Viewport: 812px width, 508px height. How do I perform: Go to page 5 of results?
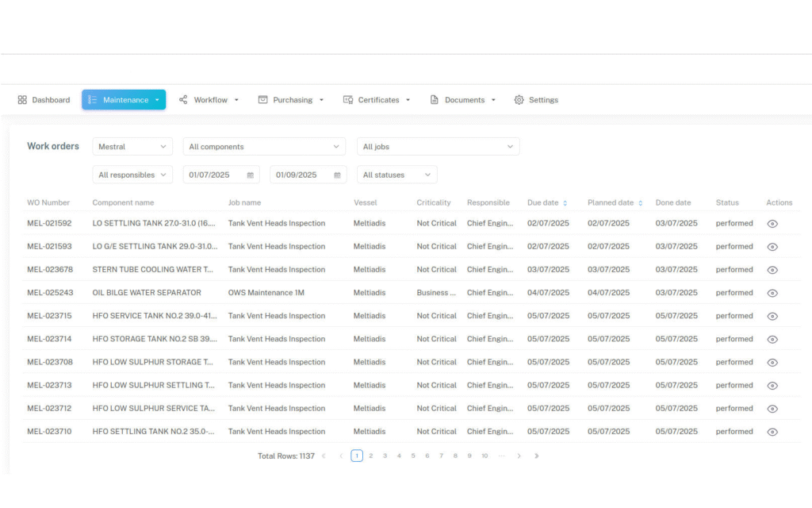[413, 456]
